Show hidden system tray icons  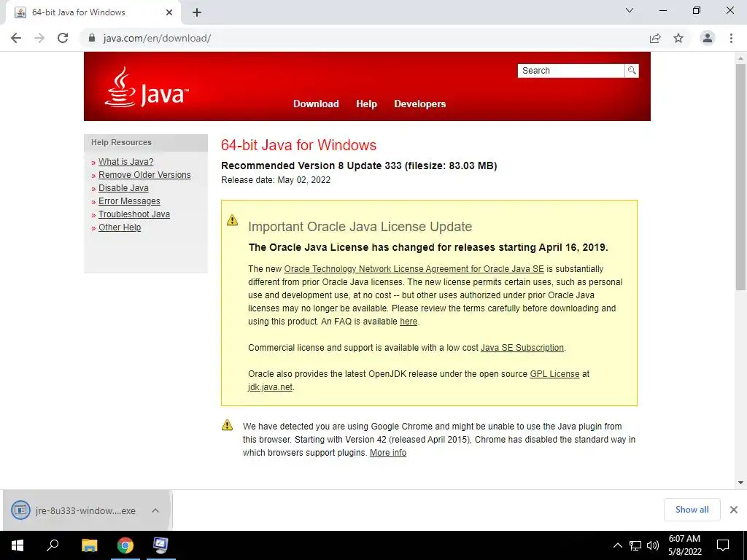pos(617,545)
